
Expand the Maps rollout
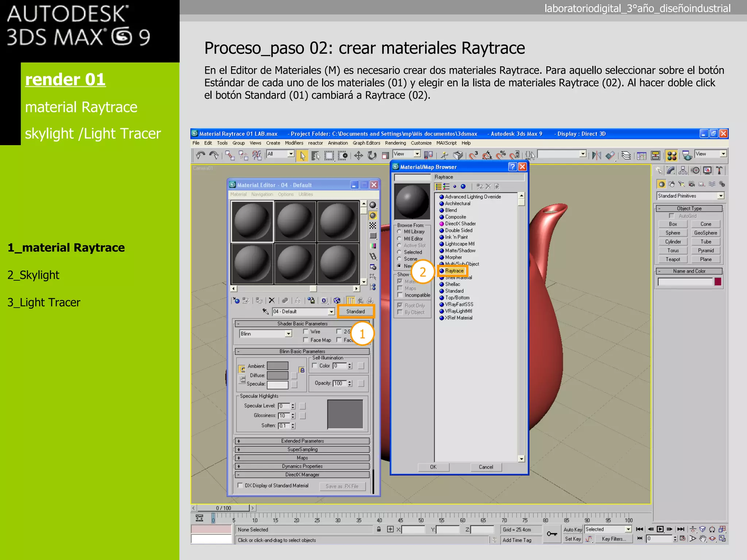(x=302, y=458)
